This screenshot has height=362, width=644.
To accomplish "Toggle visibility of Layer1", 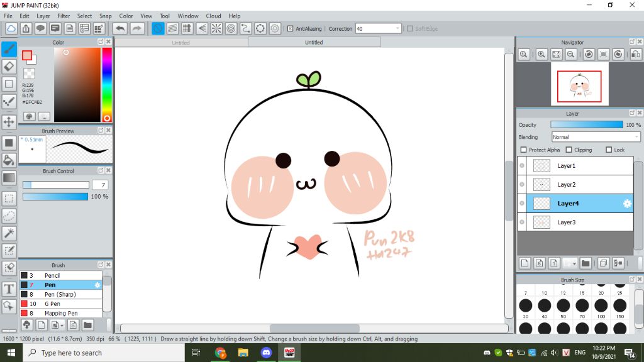I will click(x=522, y=166).
